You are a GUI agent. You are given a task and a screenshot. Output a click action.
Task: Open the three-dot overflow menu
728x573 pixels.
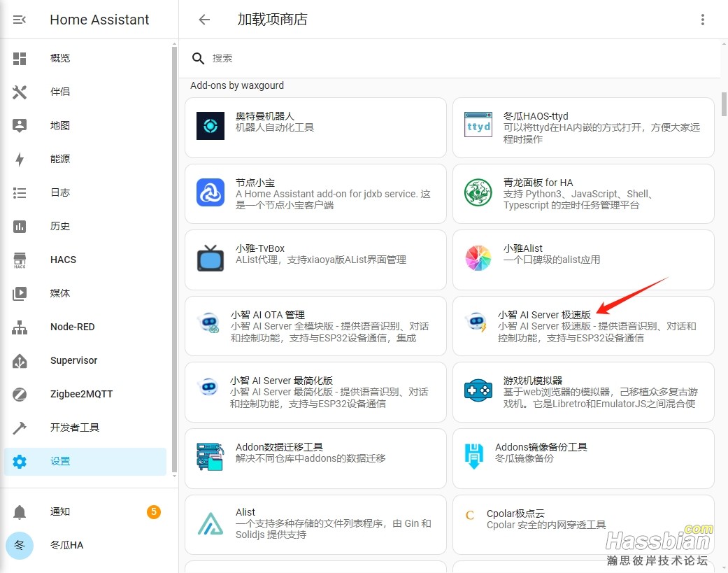pos(702,20)
